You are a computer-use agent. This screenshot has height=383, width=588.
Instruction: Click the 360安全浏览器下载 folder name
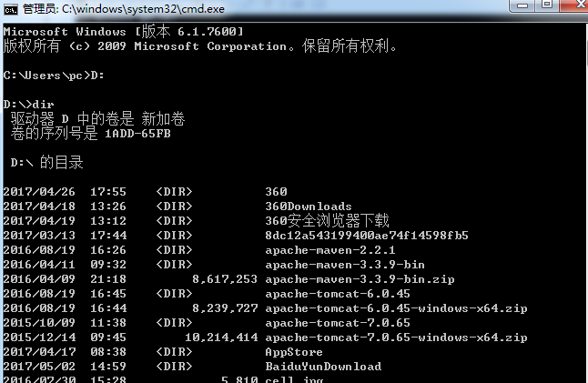click(327, 221)
